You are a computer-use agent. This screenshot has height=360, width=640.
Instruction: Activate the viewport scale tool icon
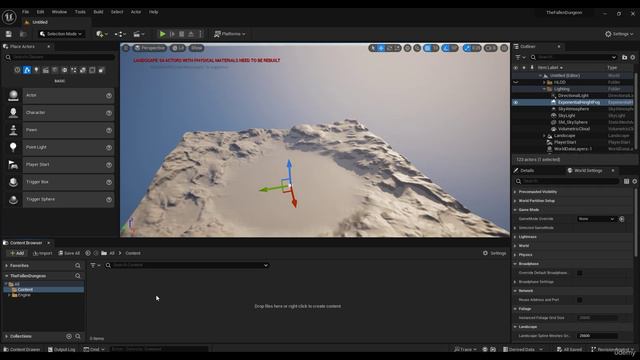pyautogui.click(x=397, y=48)
